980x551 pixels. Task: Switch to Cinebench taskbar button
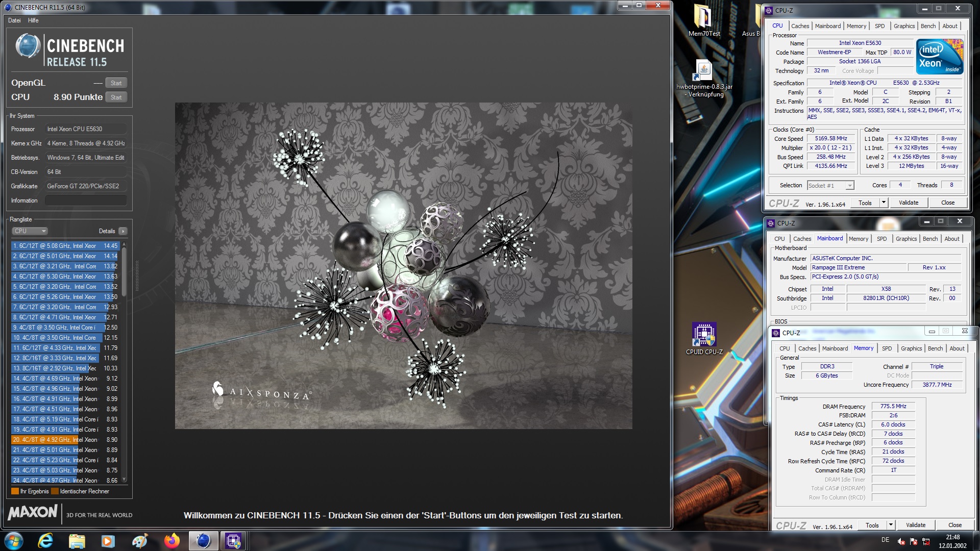click(203, 540)
